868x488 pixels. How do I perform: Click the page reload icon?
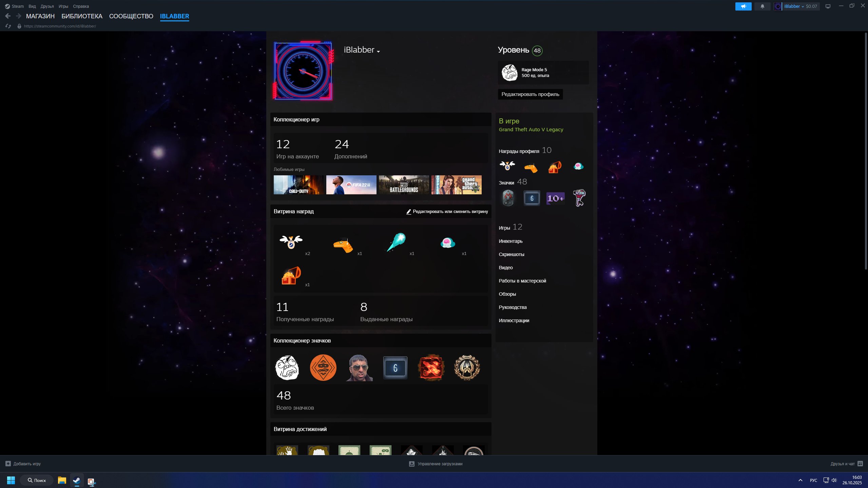8,26
